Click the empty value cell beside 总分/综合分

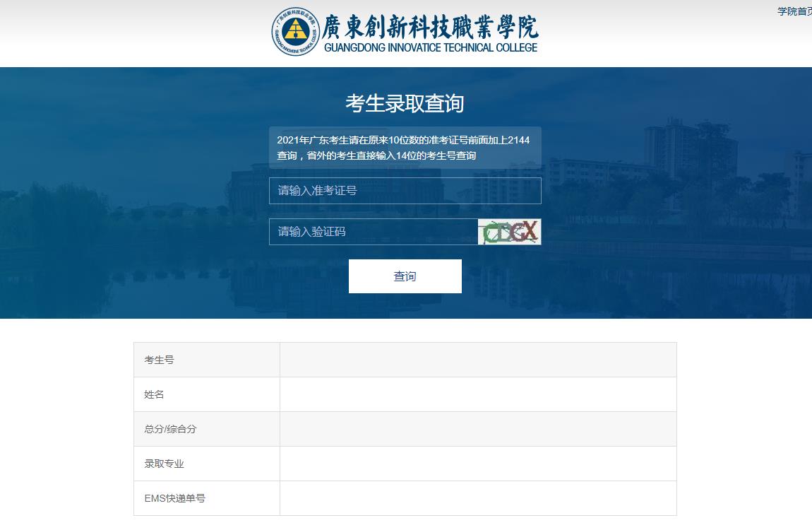pyautogui.click(x=478, y=429)
